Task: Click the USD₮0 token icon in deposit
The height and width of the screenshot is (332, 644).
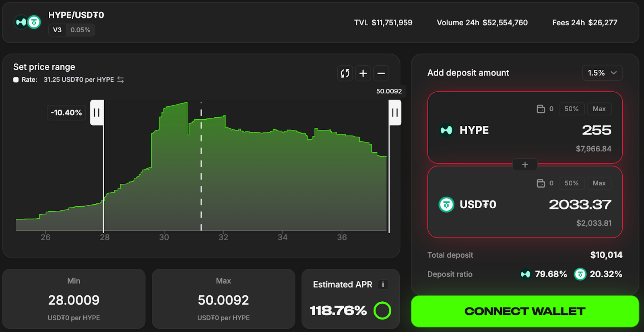Action: click(446, 205)
